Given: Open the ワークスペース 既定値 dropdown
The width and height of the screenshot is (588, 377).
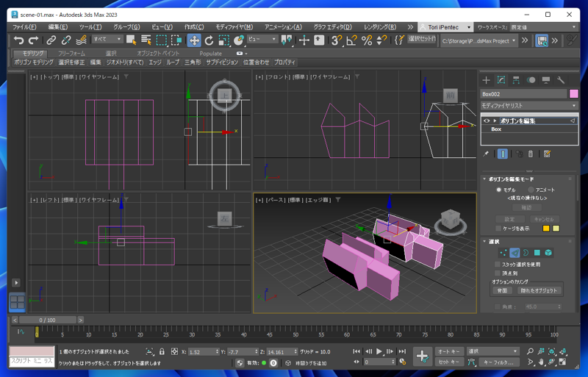Looking at the screenshot, I should (544, 27).
